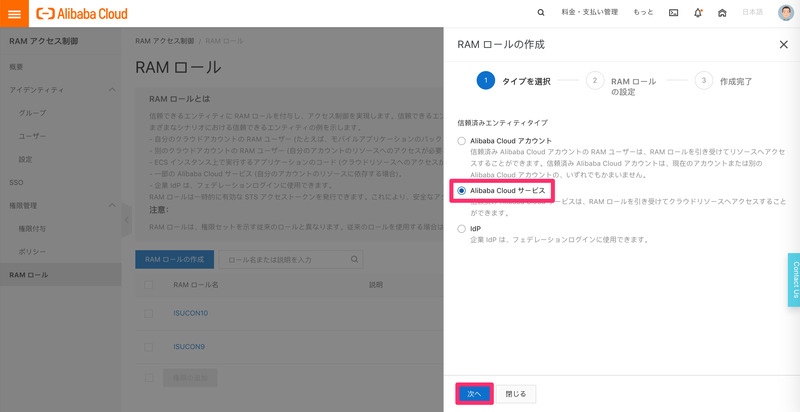Click step 2 RAM ロールの設定 indicator
The width and height of the screenshot is (800, 412).
[x=621, y=86]
